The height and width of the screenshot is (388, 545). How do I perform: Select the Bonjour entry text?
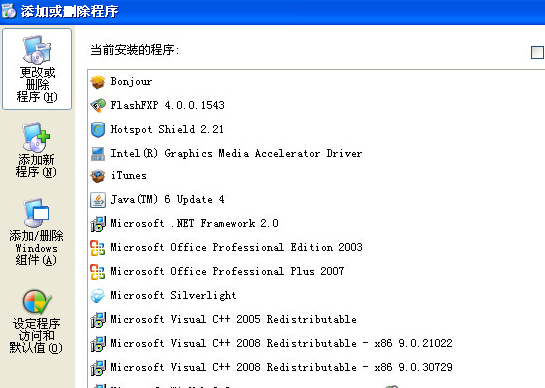(x=131, y=82)
